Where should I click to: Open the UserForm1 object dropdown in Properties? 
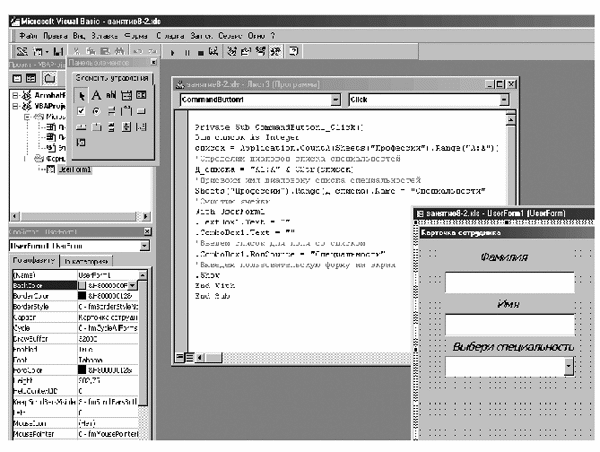pyautogui.click(x=144, y=246)
